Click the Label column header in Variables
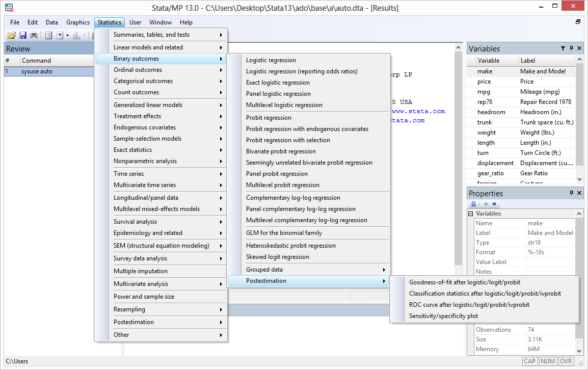This screenshot has height=370, width=588. point(546,61)
